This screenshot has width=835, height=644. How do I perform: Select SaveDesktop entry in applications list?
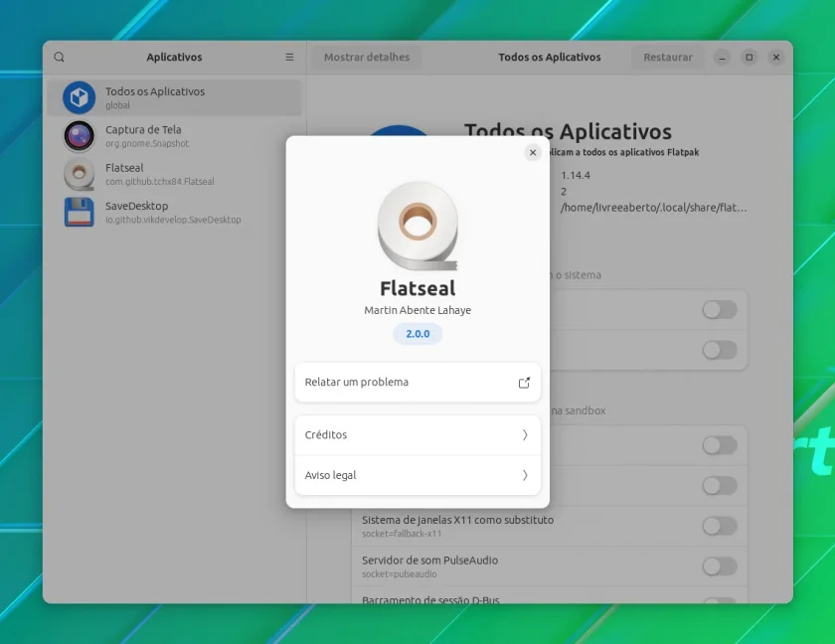pyautogui.click(x=175, y=213)
